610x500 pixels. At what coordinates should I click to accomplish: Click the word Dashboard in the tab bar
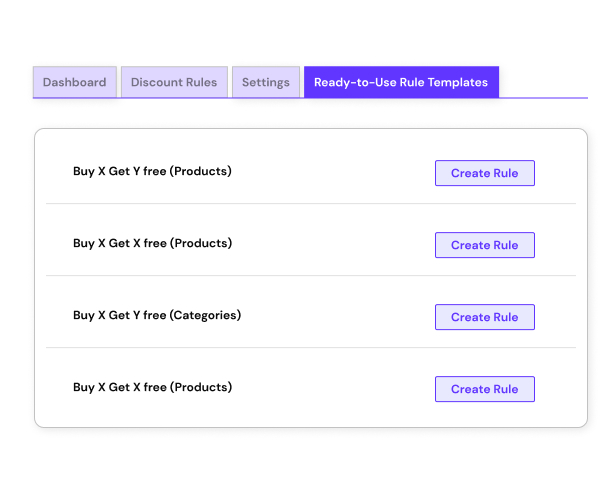(x=75, y=82)
